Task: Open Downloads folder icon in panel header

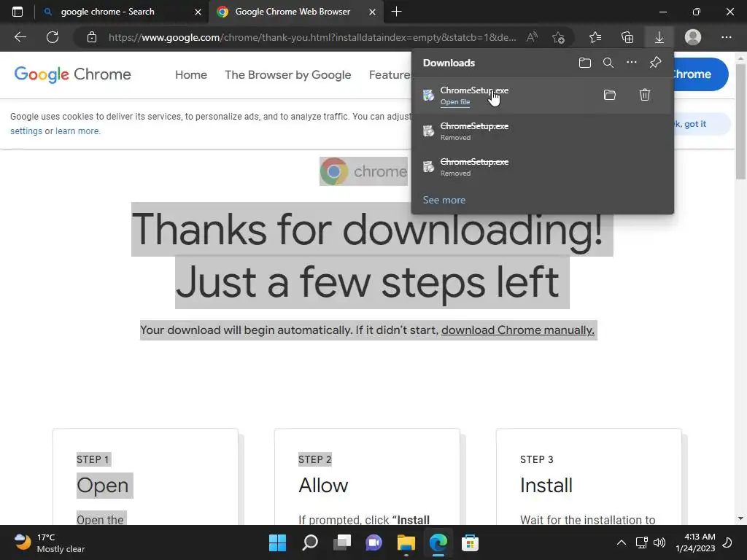Action: coord(585,63)
